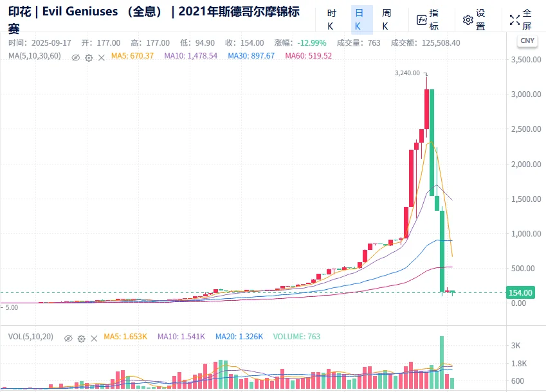Open the CNY currency selector
This screenshot has width=546, height=392.
(527, 40)
